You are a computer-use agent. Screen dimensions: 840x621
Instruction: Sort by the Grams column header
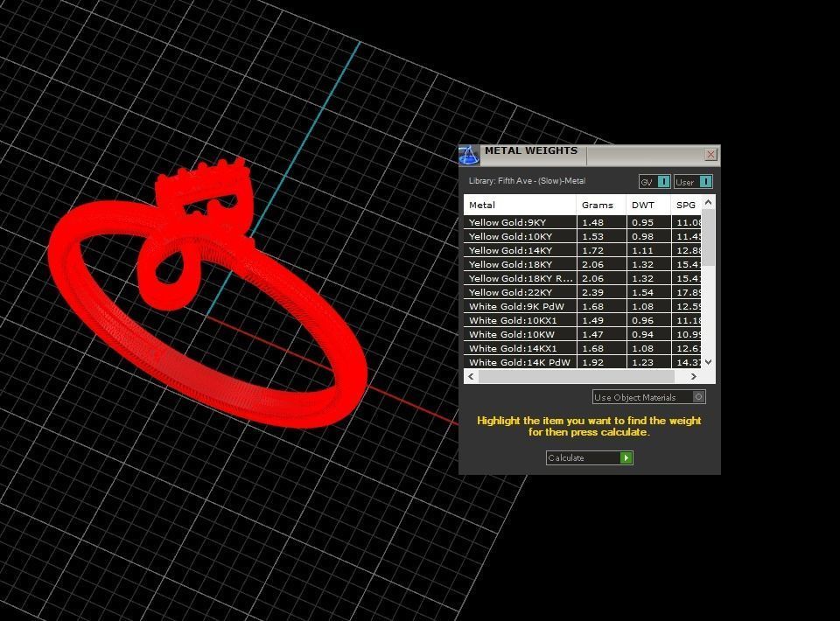tap(601, 205)
